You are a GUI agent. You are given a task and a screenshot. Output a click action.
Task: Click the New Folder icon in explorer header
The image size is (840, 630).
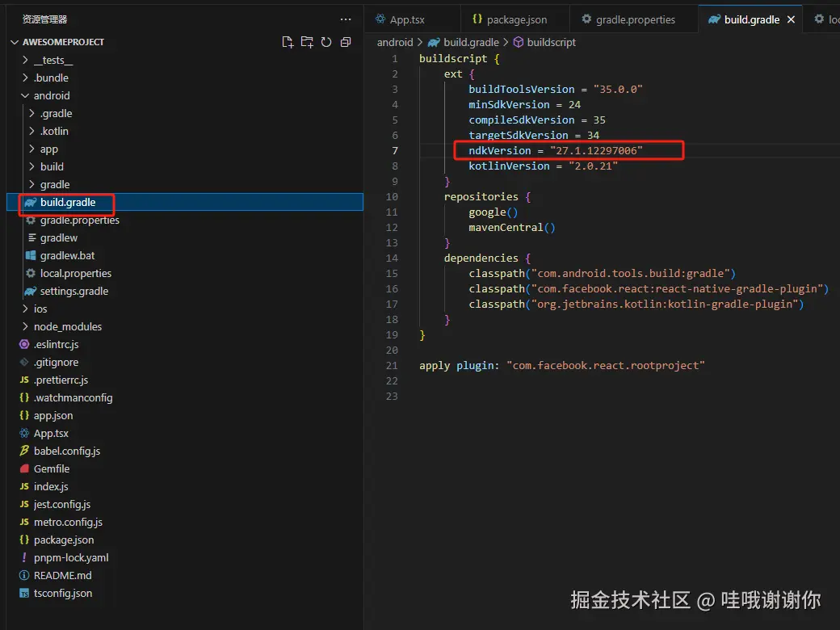tap(307, 42)
